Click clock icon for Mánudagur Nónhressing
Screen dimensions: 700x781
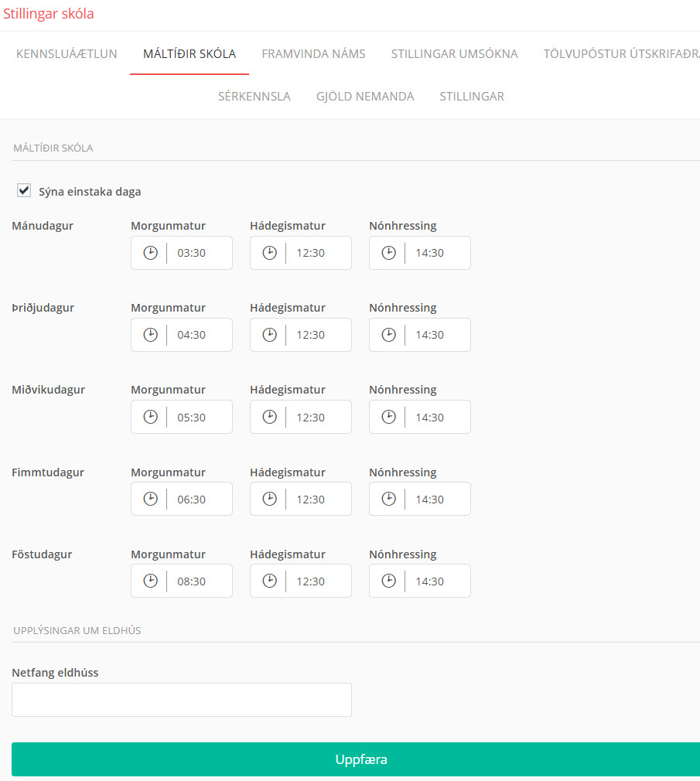388,253
